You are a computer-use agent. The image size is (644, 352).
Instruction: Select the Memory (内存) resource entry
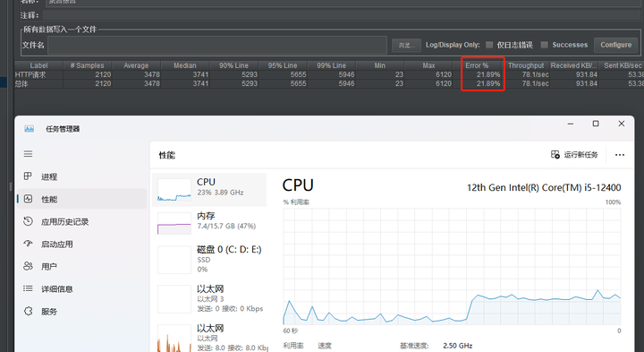coord(209,223)
